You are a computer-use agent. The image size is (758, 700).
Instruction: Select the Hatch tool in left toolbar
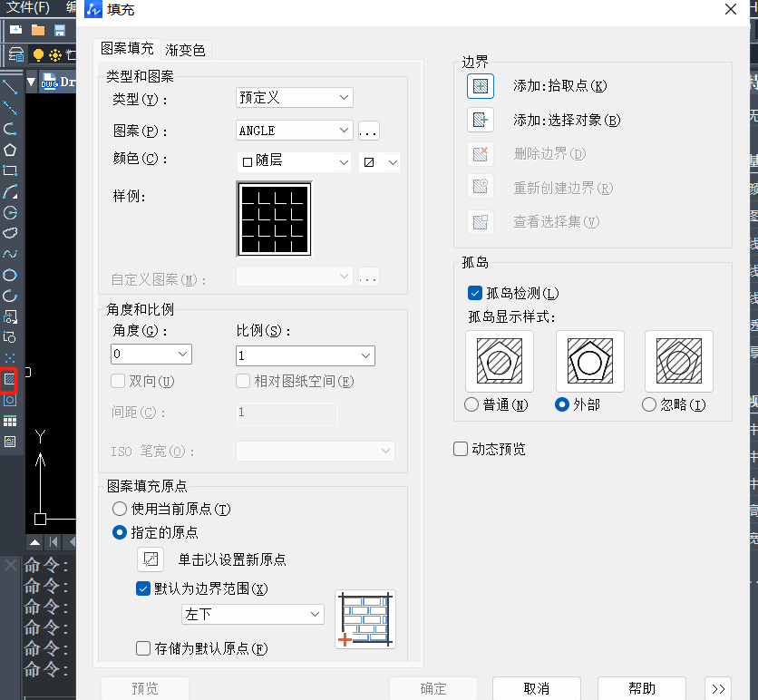[x=10, y=380]
